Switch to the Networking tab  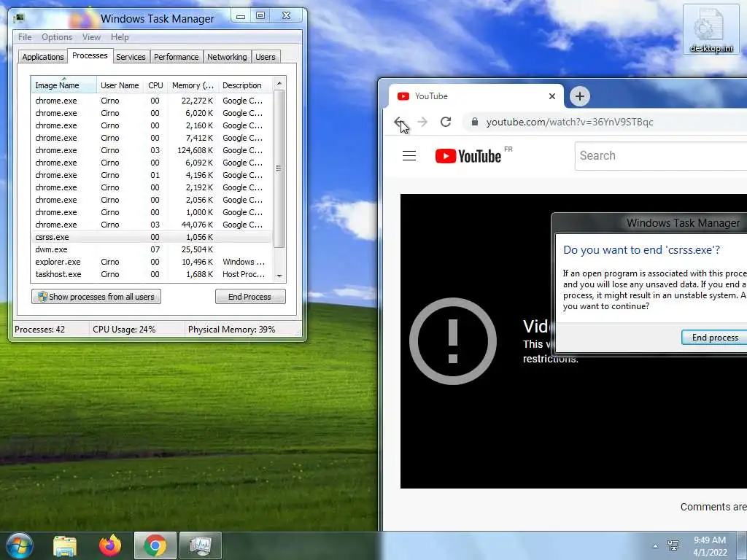(227, 57)
